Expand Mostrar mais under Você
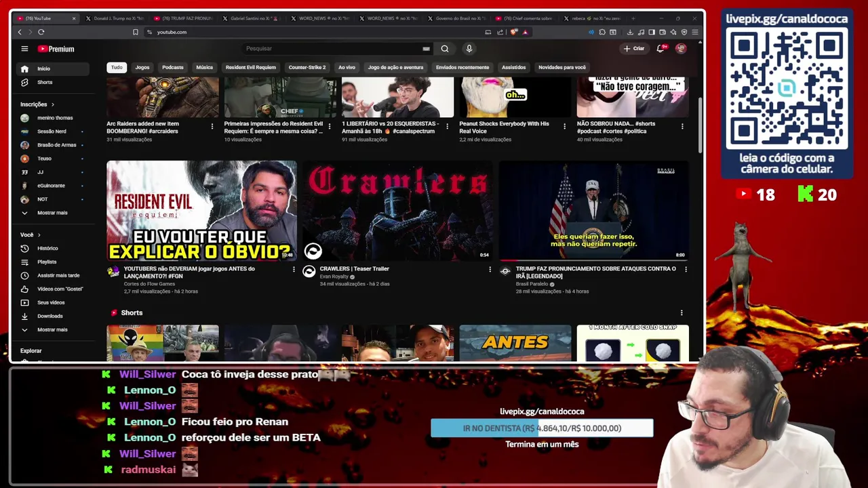Screen dimensions: 868x488 click(54, 329)
